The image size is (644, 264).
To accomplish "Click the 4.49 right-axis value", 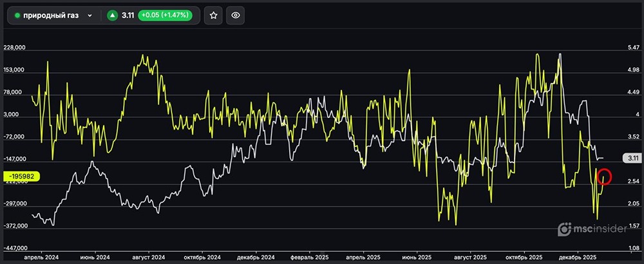I will tap(632, 92).
